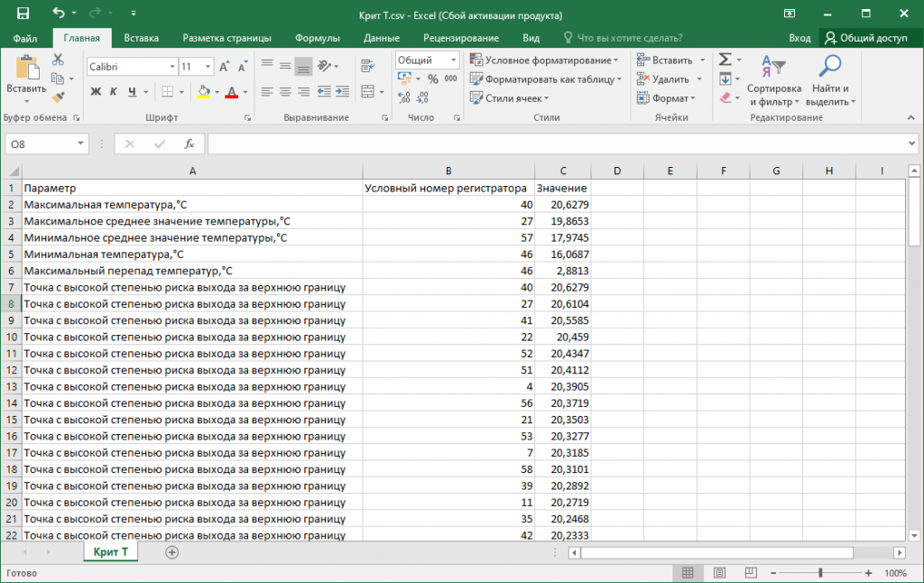Increase font size with large A
924x583 pixels.
pos(224,67)
